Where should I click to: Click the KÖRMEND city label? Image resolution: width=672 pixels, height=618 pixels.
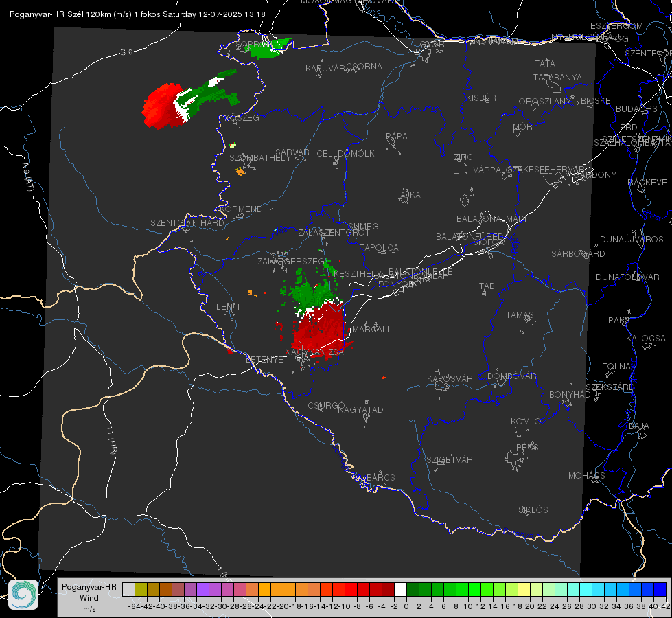click(241, 209)
